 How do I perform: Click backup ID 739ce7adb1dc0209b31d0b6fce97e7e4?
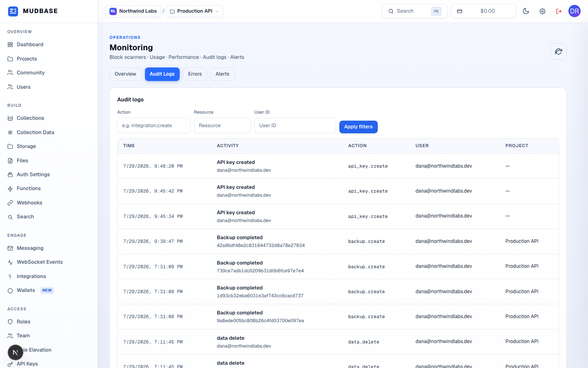click(261, 271)
